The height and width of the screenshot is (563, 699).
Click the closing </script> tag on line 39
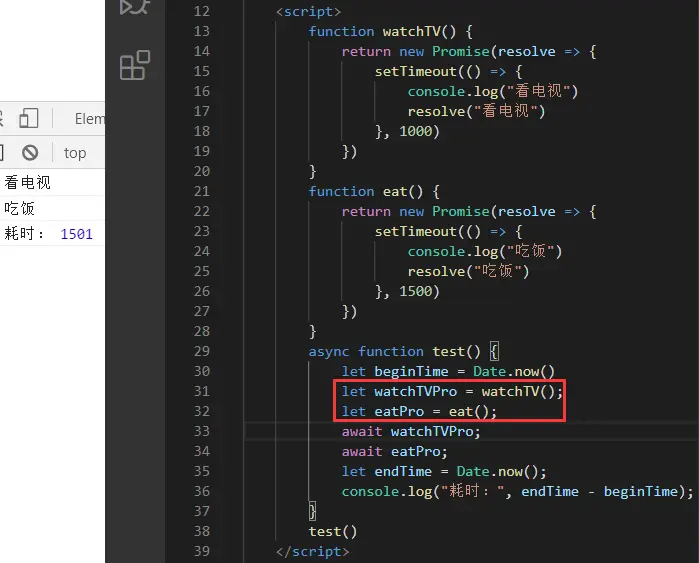tap(312, 551)
